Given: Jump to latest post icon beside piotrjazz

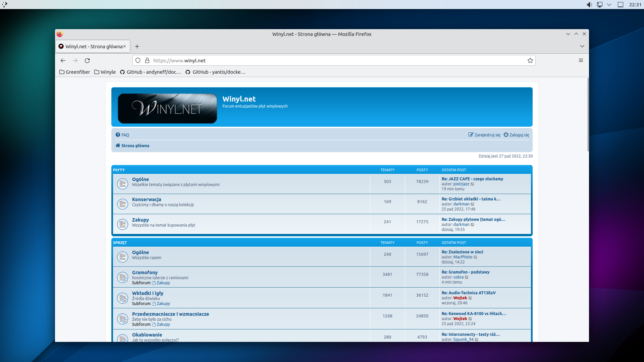Looking at the screenshot, I should pyautogui.click(x=472, y=184).
